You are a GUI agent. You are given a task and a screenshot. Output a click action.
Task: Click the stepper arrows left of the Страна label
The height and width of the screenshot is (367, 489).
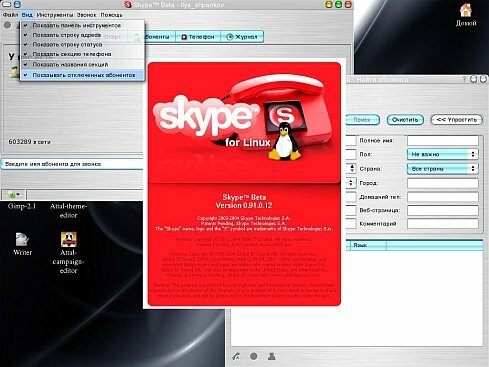[x=352, y=168]
